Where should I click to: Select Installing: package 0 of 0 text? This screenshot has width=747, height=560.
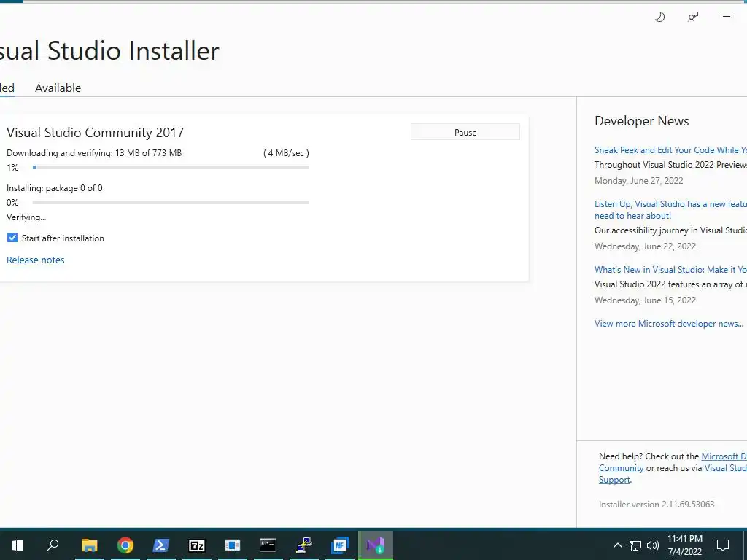point(54,188)
